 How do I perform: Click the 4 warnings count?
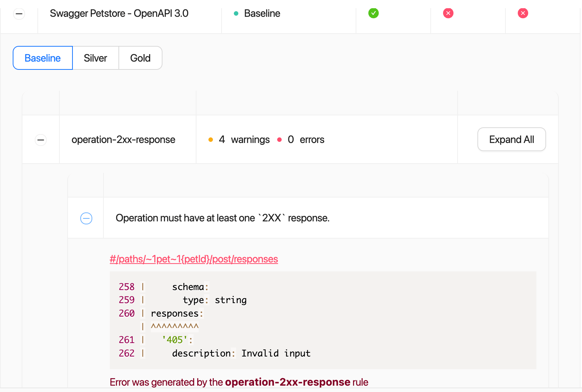pyautogui.click(x=244, y=140)
